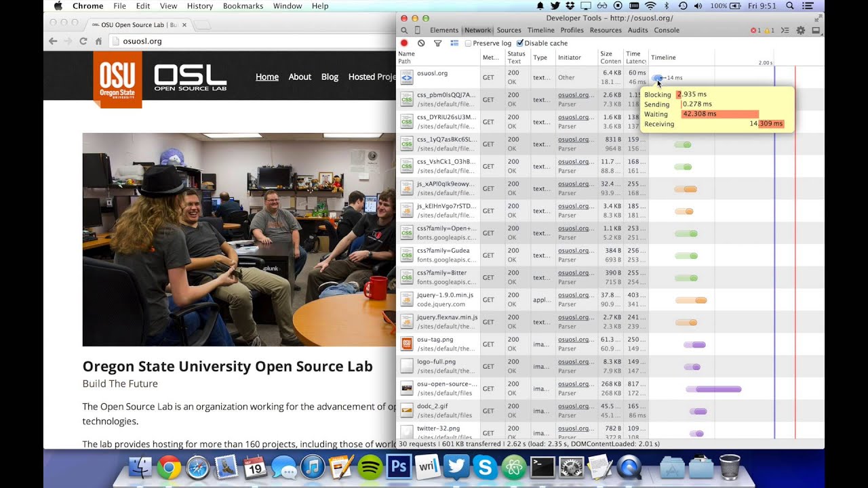Open iTunes from the Dock
This screenshot has width=868, height=488.
coord(312,467)
